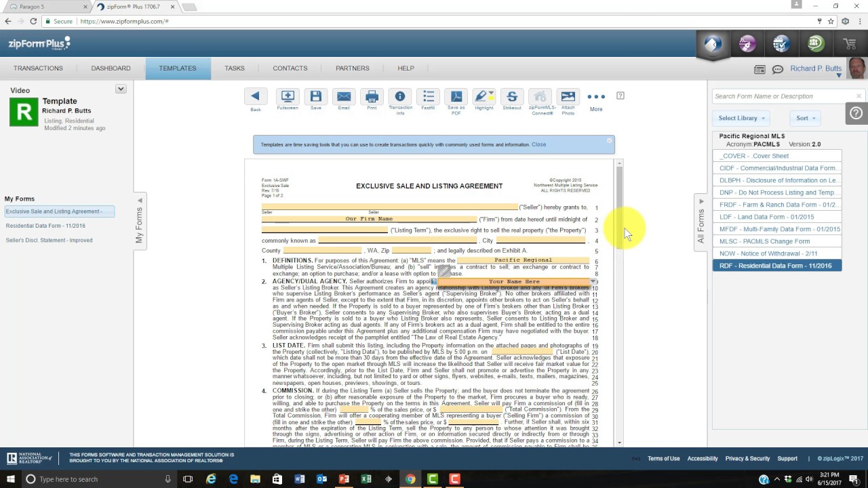Open the Contacts tab
868x488 pixels.
pos(290,68)
